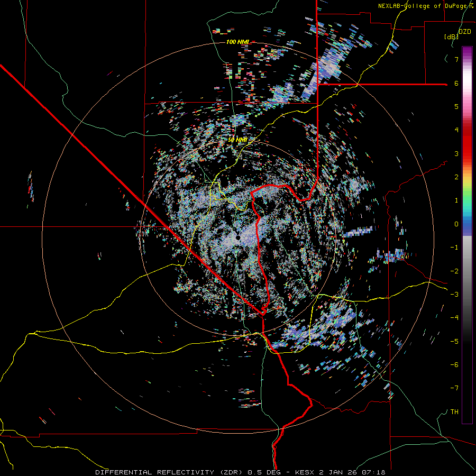Click the positive "3" scale value

tap(456, 153)
